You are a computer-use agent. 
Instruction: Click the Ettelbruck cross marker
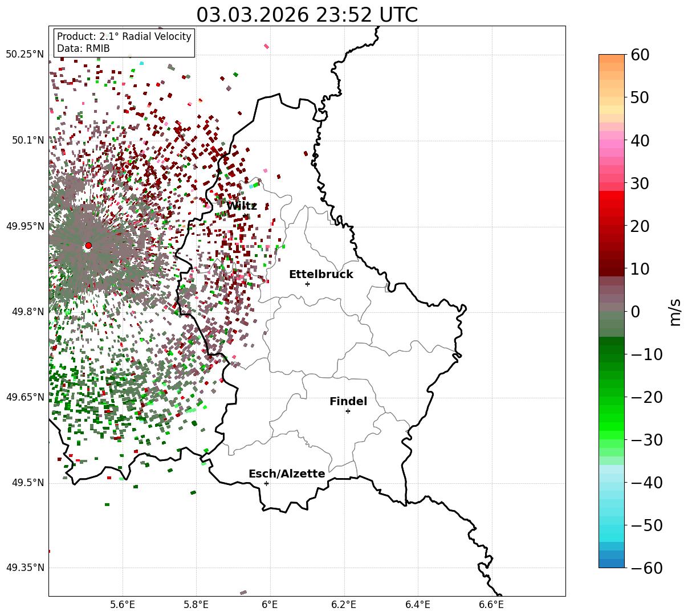click(x=308, y=284)
